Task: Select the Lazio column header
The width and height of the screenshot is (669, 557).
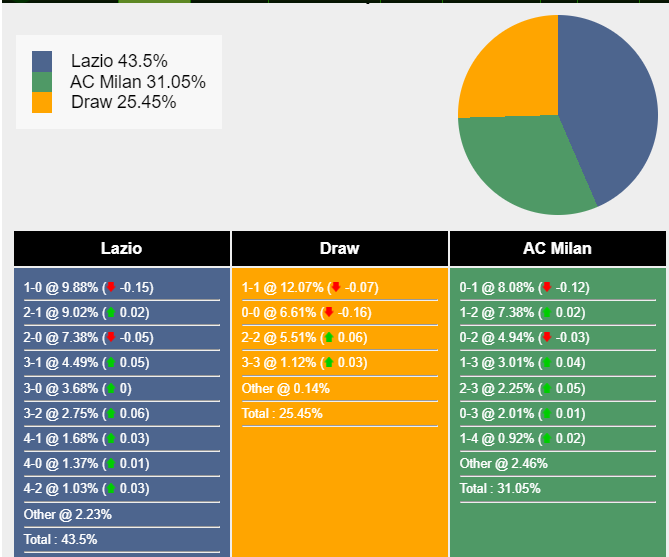Action: [122, 249]
